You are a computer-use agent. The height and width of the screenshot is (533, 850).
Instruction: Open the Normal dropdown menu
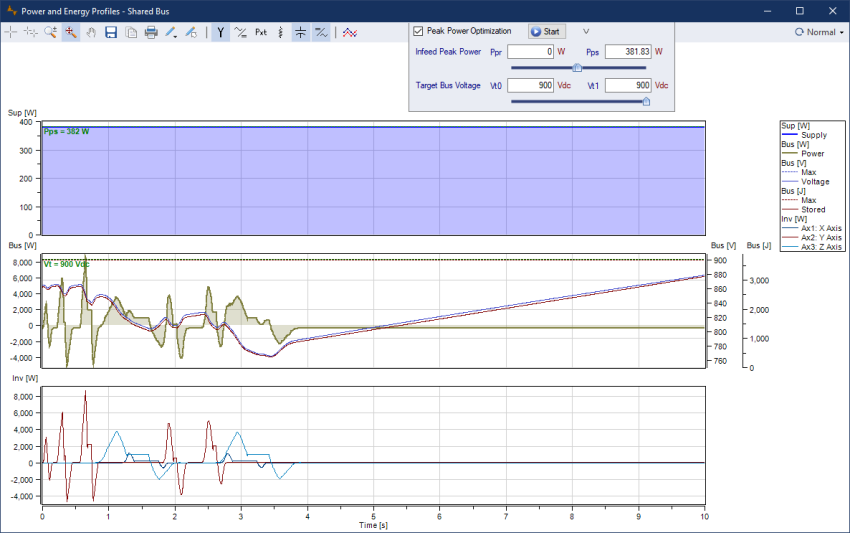819,32
